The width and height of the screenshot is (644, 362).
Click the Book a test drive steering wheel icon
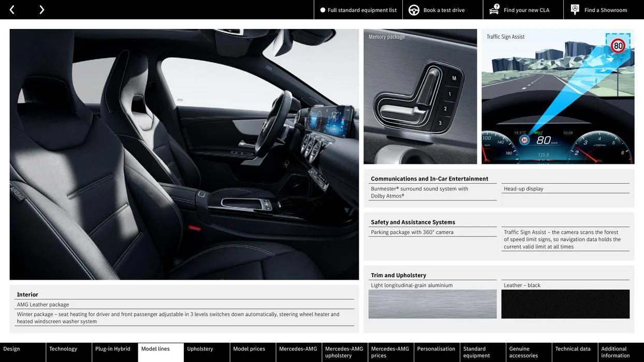pyautogui.click(x=413, y=9)
